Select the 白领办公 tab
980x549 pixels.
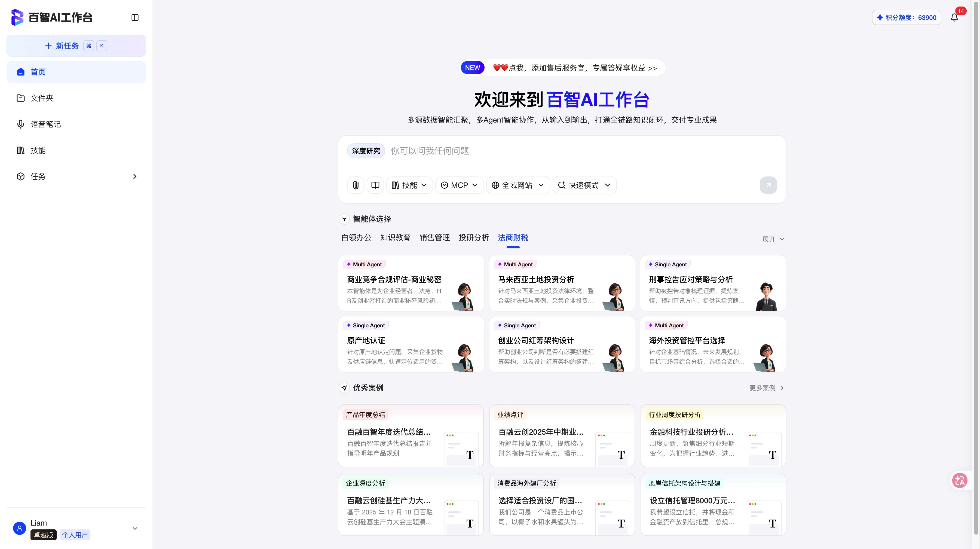point(356,238)
